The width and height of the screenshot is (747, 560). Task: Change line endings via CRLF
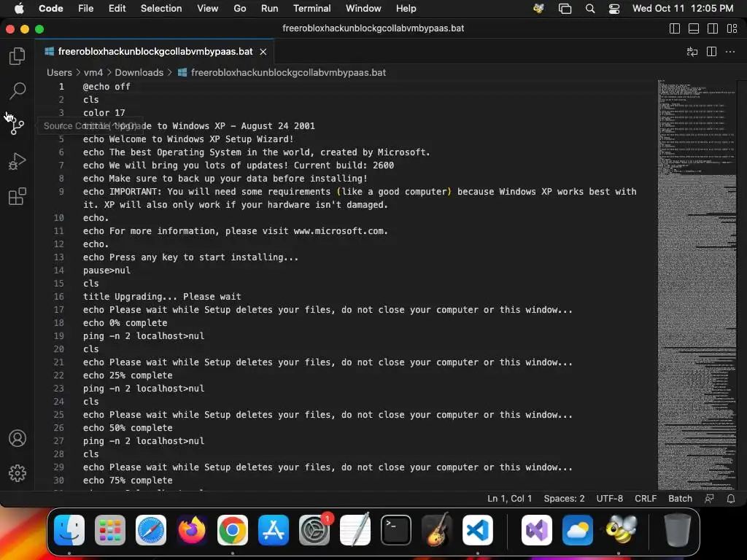click(x=646, y=499)
